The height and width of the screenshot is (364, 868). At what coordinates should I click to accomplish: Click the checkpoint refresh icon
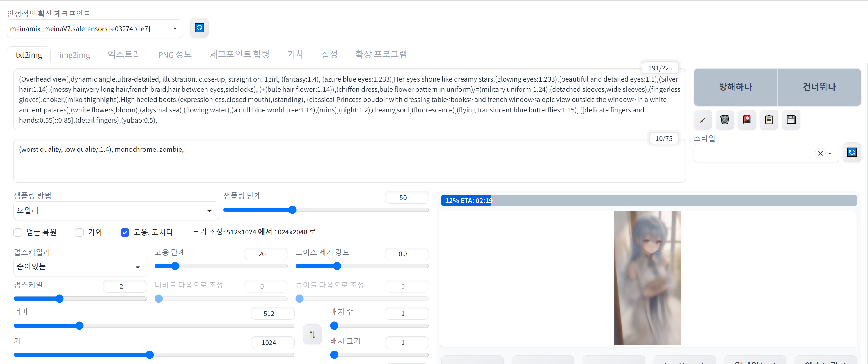click(x=199, y=28)
